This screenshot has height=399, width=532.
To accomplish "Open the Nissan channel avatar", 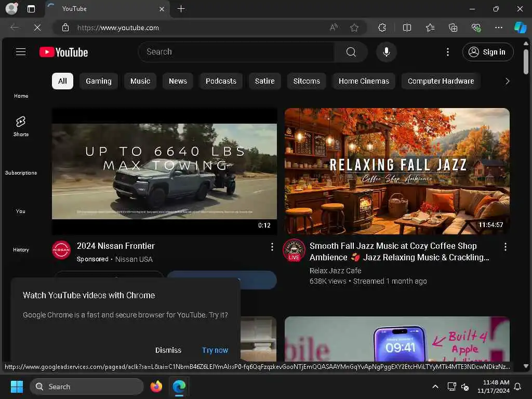I will (61, 250).
